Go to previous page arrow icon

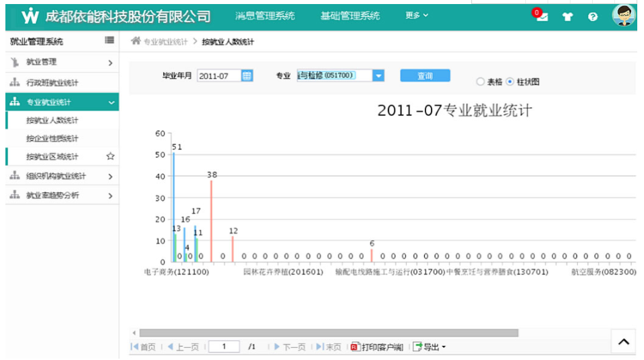coord(171,347)
